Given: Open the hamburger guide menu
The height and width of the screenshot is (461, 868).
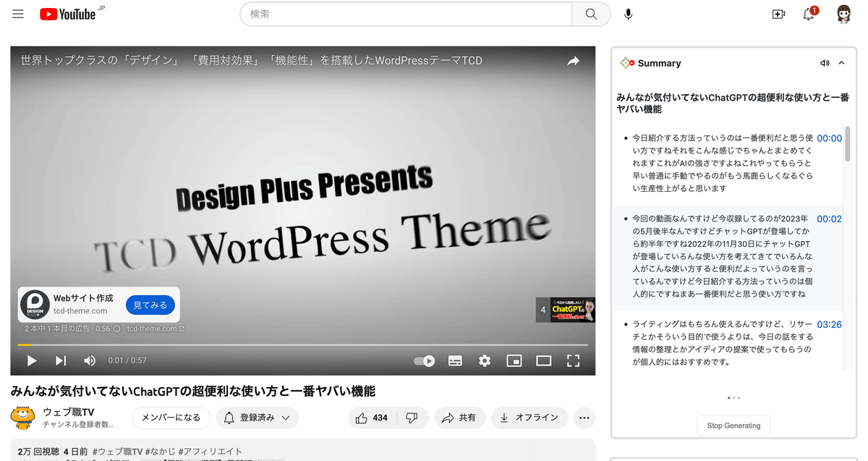Looking at the screenshot, I should (x=17, y=14).
